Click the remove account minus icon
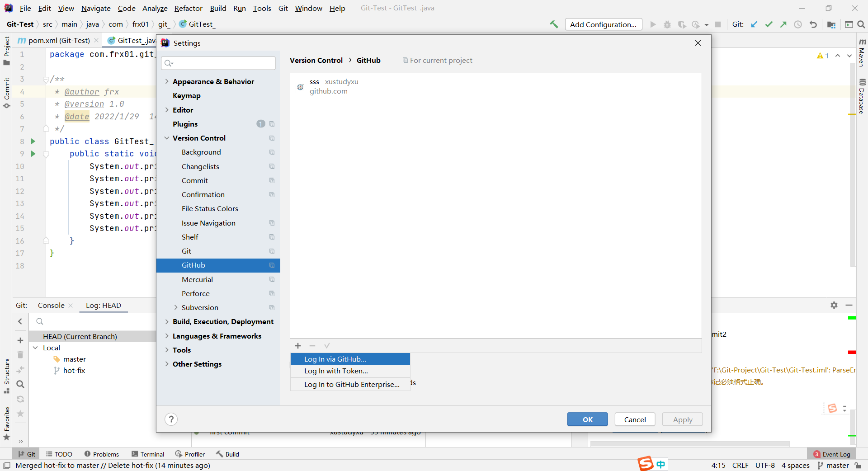 tap(312, 346)
